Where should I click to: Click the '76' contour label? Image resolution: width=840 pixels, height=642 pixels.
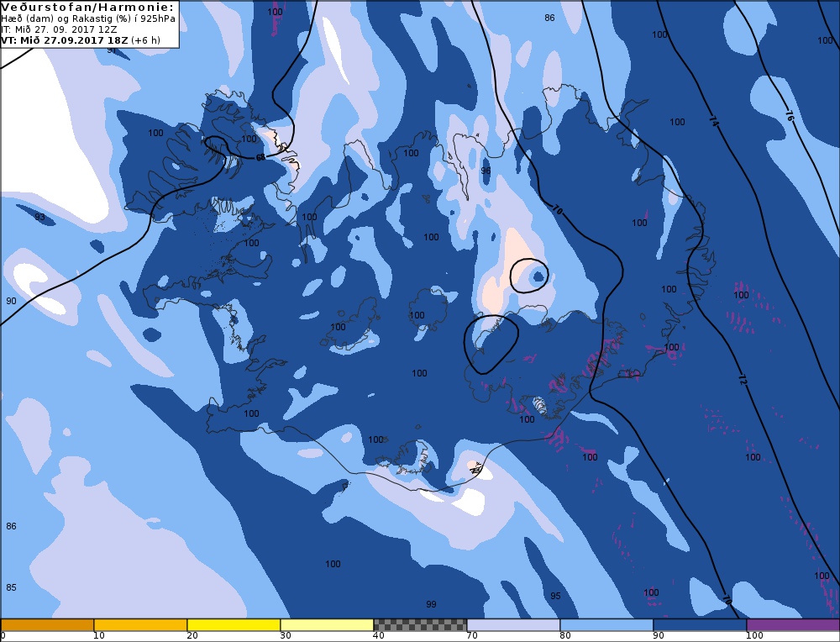click(x=790, y=116)
